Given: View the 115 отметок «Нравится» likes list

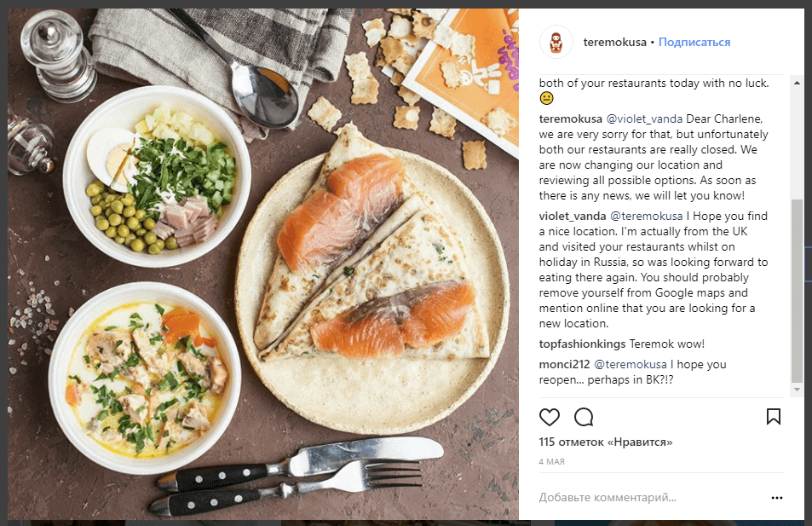Looking at the screenshot, I should click(605, 442).
